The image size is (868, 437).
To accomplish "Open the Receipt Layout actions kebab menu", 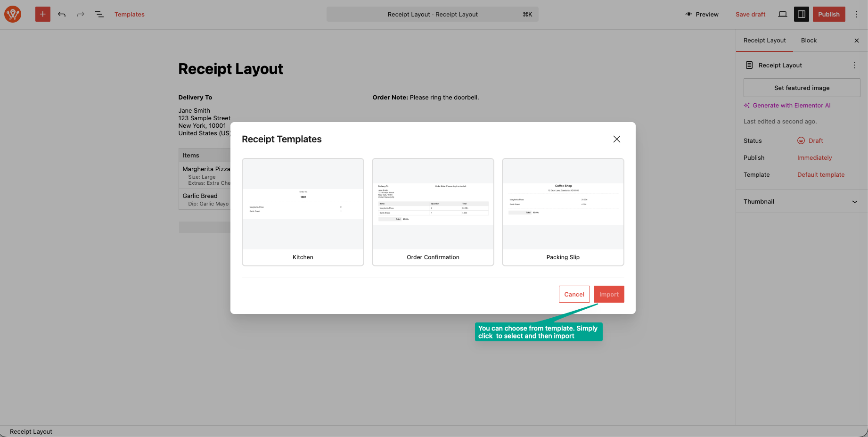I will pyautogui.click(x=855, y=65).
